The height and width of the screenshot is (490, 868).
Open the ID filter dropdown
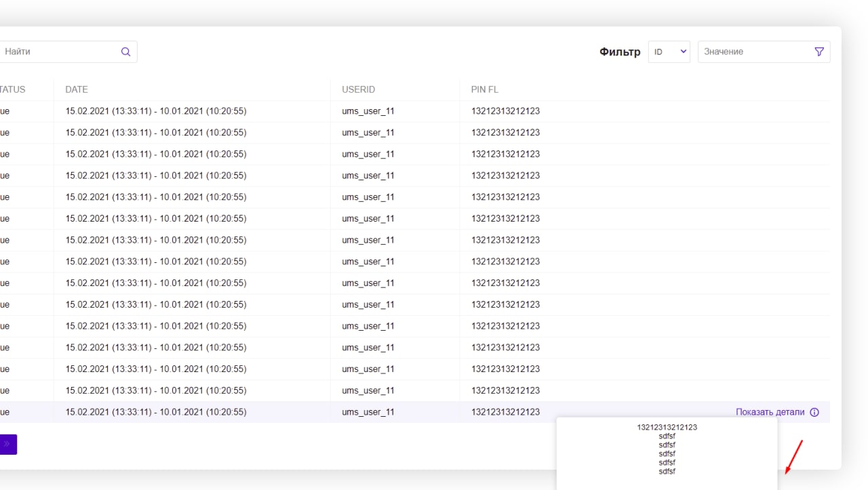point(669,52)
